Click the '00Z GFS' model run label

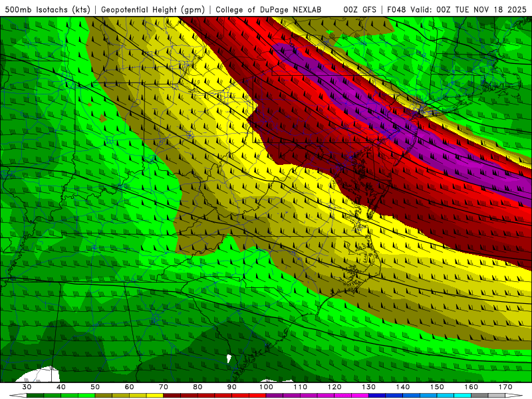point(360,9)
